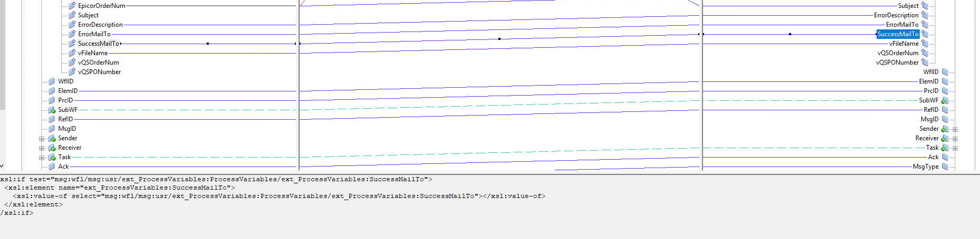Click the vQSPONumber icon in left tree
Viewport: 980px width, 239px height.
click(x=72, y=72)
